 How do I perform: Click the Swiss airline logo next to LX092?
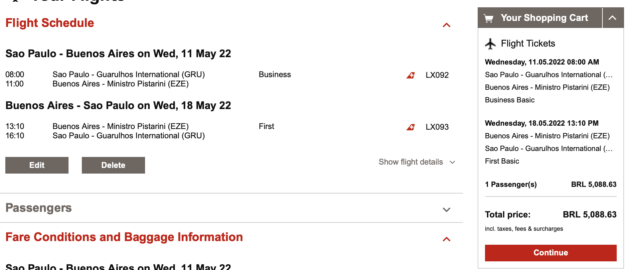410,75
